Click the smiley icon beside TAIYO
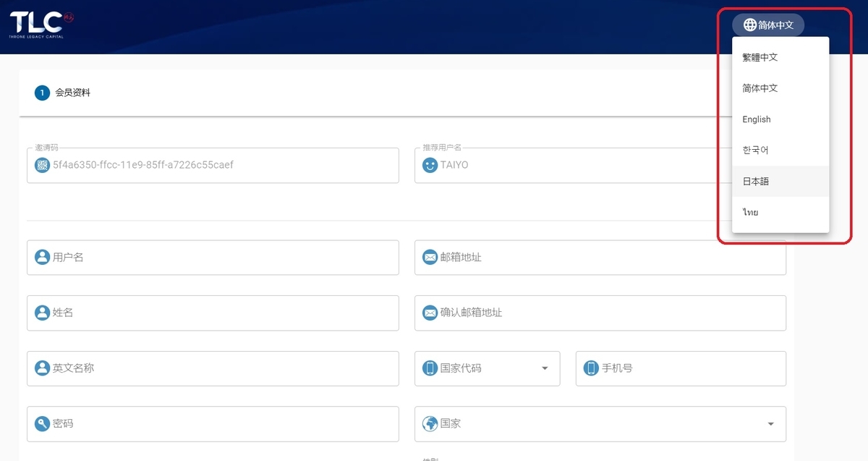Image resolution: width=868 pixels, height=461 pixels. pyautogui.click(x=430, y=165)
